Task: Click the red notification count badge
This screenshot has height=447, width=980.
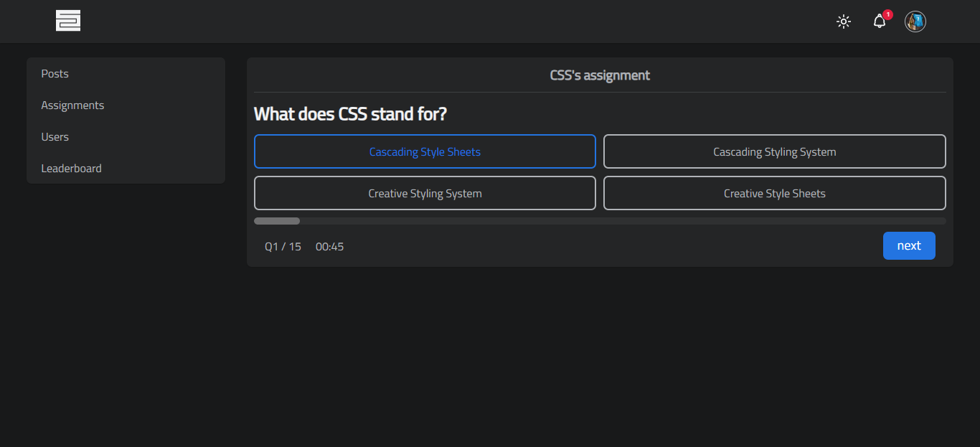Action: click(x=888, y=14)
